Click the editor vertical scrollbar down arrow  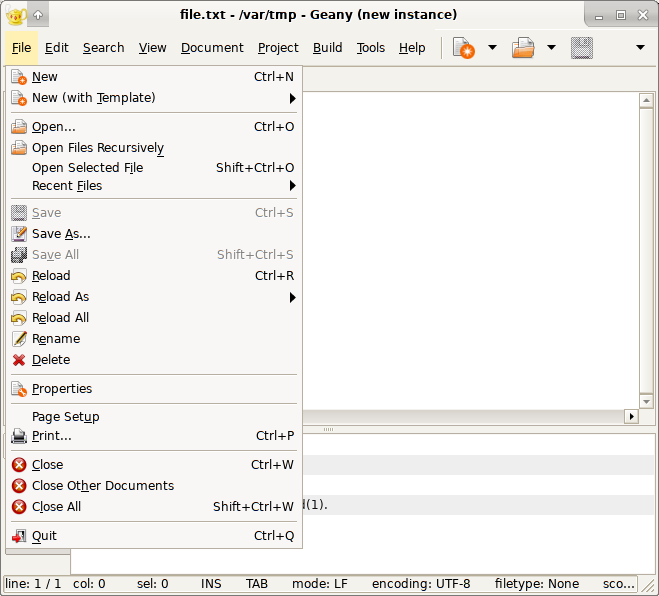646,401
